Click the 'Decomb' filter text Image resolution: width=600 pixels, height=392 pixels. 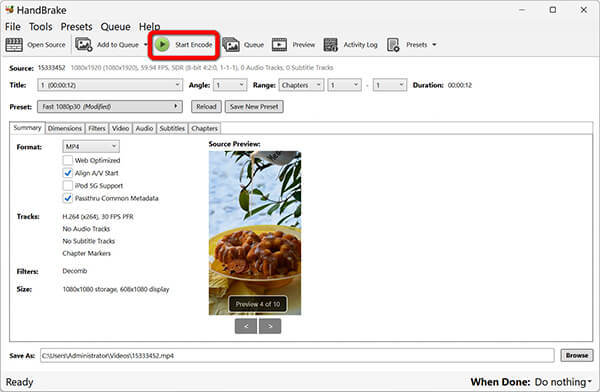[x=75, y=271]
